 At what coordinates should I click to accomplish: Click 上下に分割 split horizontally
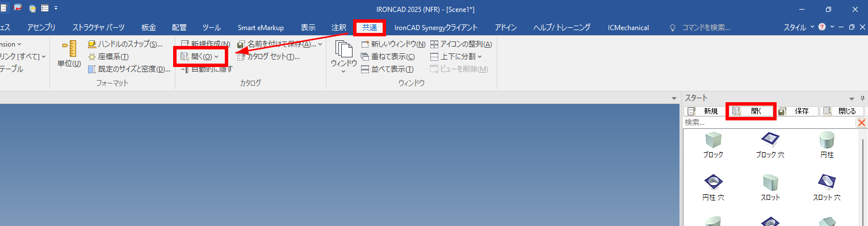[x=452, y=57]
